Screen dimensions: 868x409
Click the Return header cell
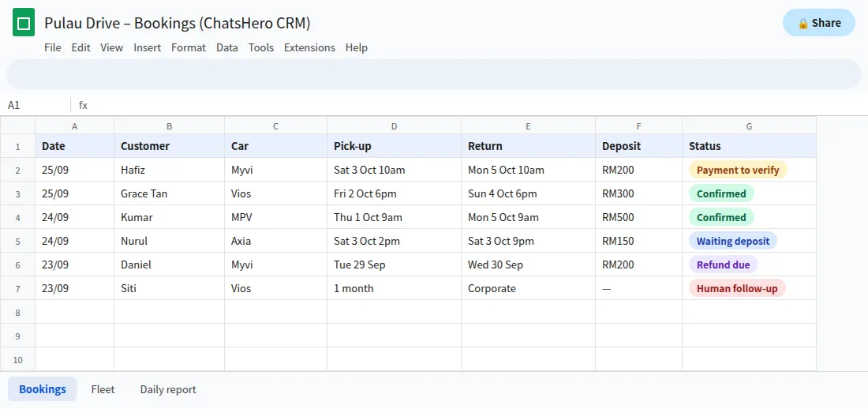tap(528, 146)
